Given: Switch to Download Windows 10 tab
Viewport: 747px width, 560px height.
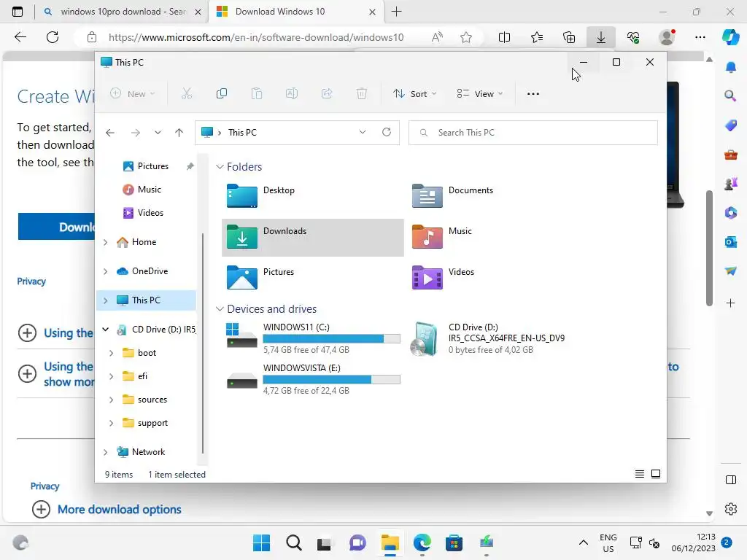Looking at the screenshot, I should pos(280,12).
